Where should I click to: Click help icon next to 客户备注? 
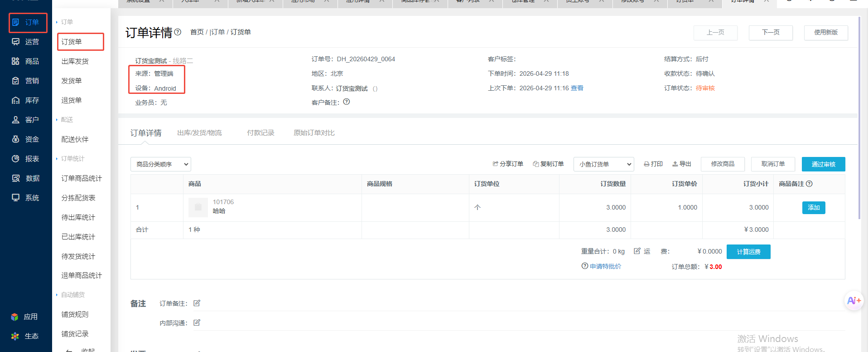pos(347,102)
